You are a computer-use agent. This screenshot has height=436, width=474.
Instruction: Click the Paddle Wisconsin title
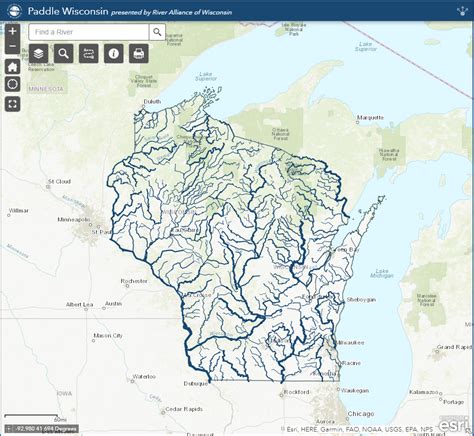(x=68, y=11)
